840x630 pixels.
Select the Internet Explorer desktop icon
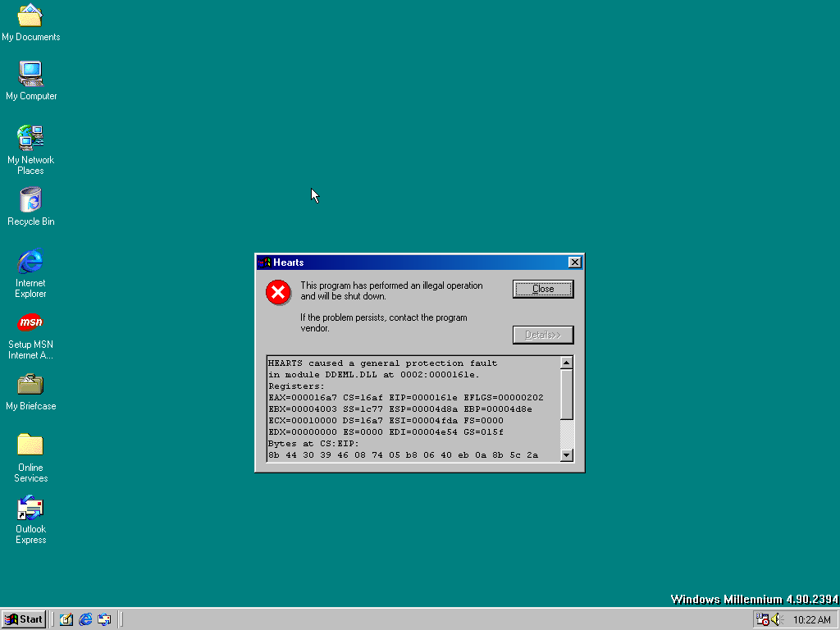coord(30,262)
